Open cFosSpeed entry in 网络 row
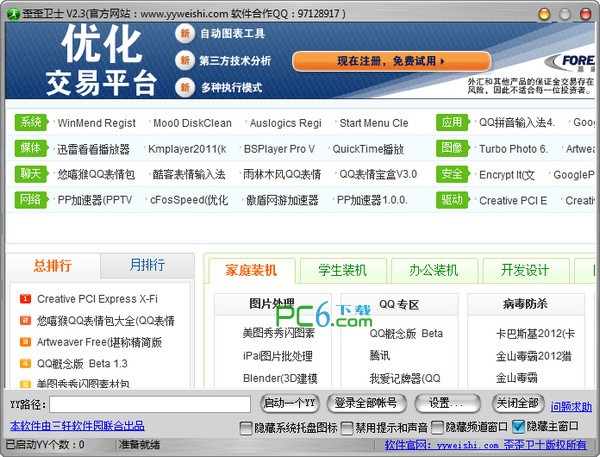600x457 pixels. (x=189, y=200)
